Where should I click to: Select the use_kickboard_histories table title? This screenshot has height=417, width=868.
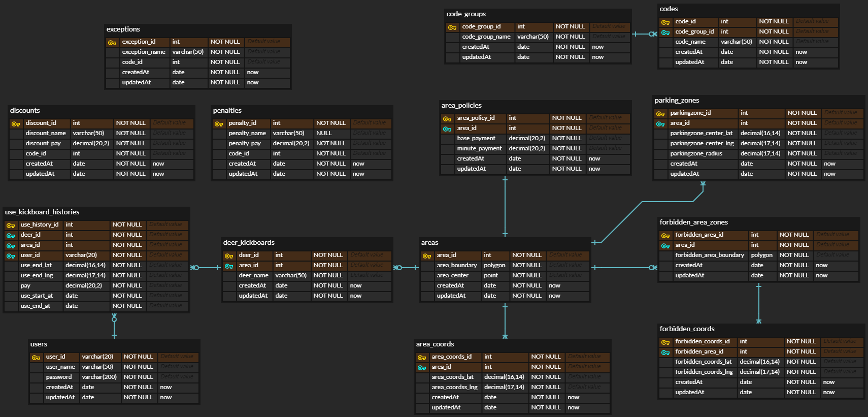click(x=42, y=212)
